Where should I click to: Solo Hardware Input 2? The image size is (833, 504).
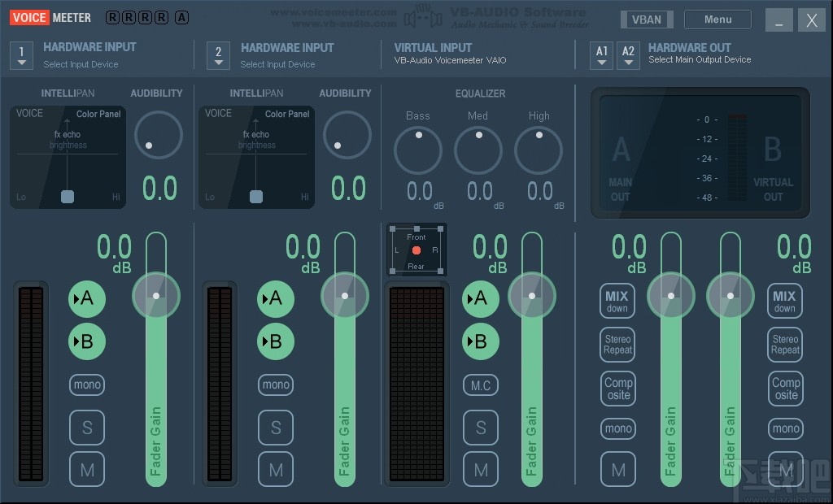click(276, 428)
